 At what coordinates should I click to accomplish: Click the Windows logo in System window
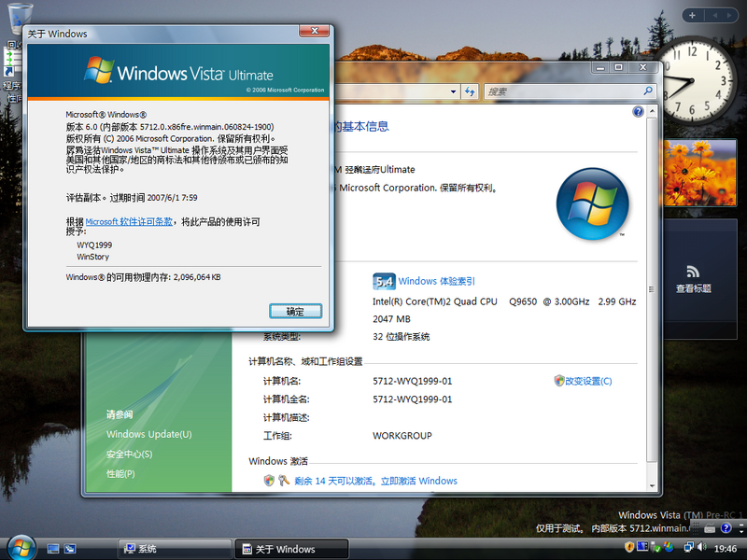point(593,203)
